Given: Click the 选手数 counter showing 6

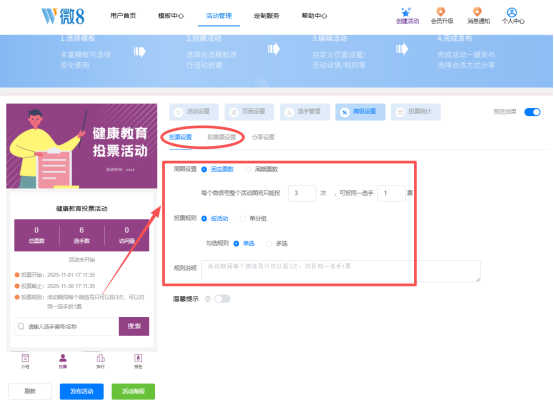Looking at the screenshot, I should (82, 235).
